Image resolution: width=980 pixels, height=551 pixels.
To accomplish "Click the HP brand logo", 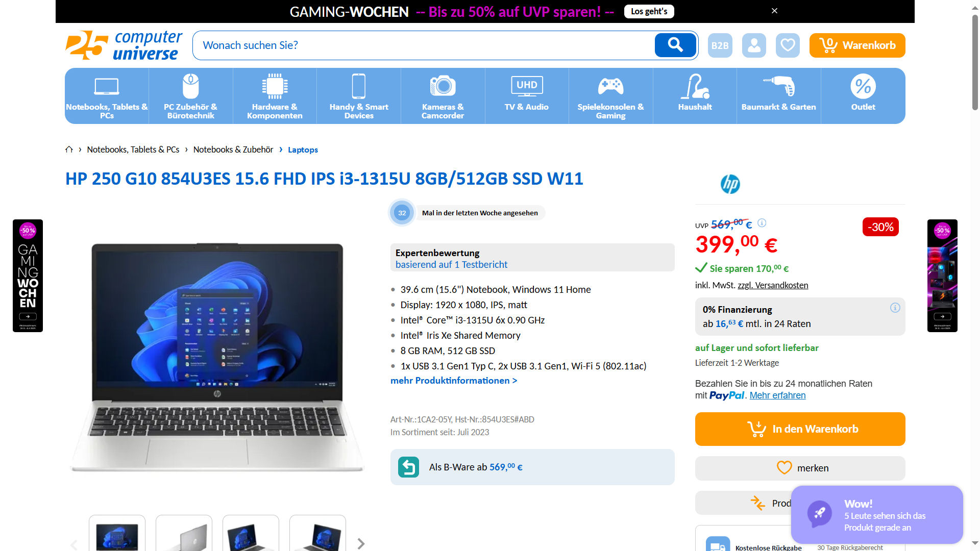I will coord(730,184).
